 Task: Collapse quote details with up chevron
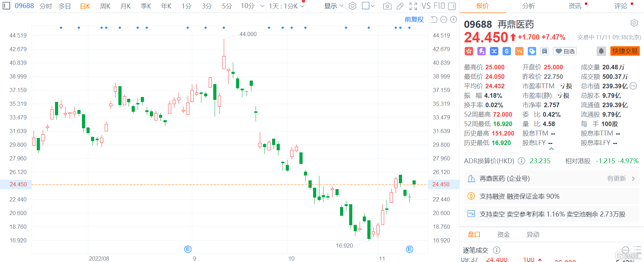tap(552, 149)
